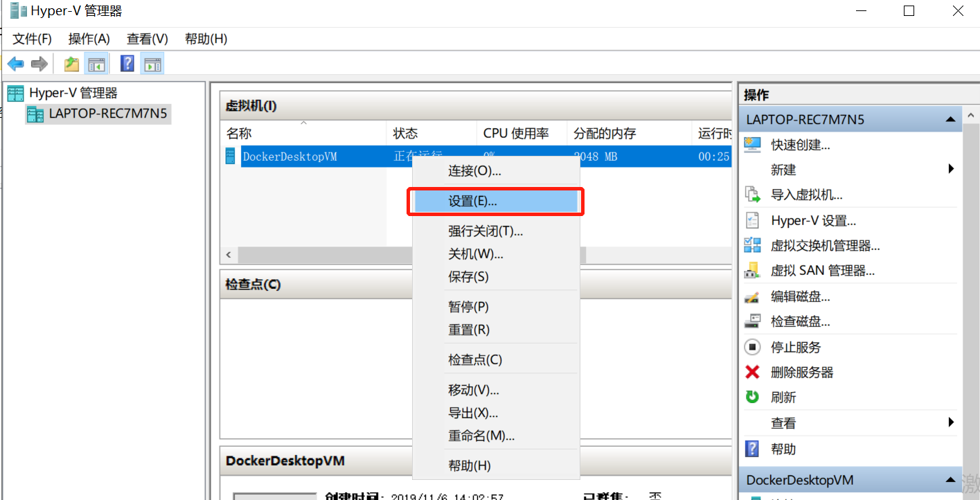
Task: Open the 文件(F) menu
Action: (33, 39)
